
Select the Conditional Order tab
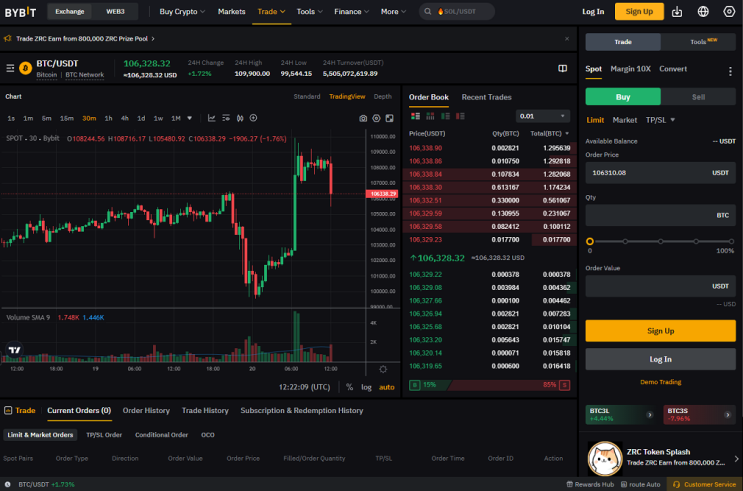(161, 435)
